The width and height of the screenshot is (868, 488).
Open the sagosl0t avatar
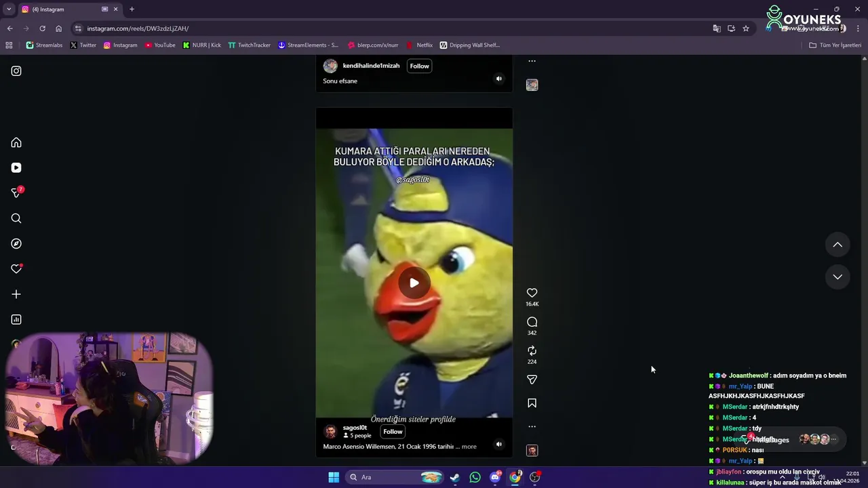[330, 432]
